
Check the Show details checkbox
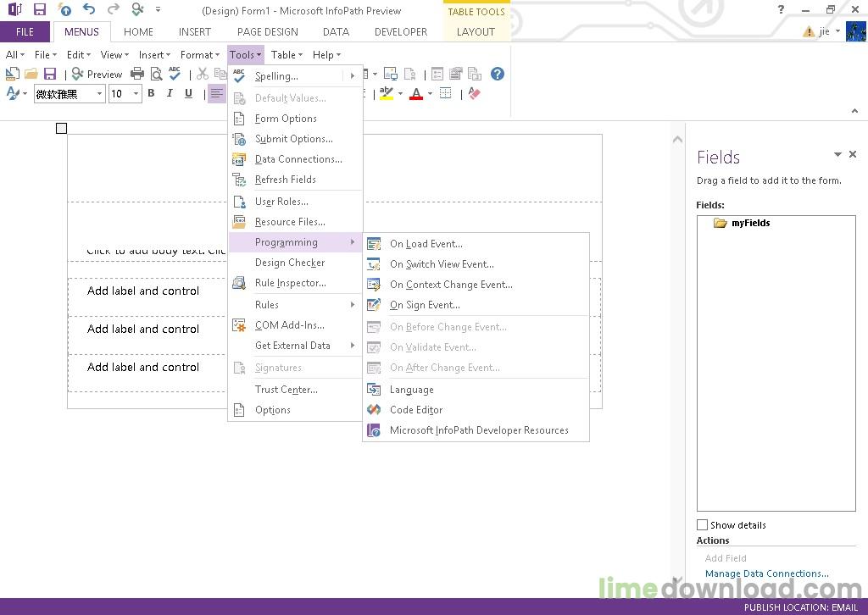(703, 525)
